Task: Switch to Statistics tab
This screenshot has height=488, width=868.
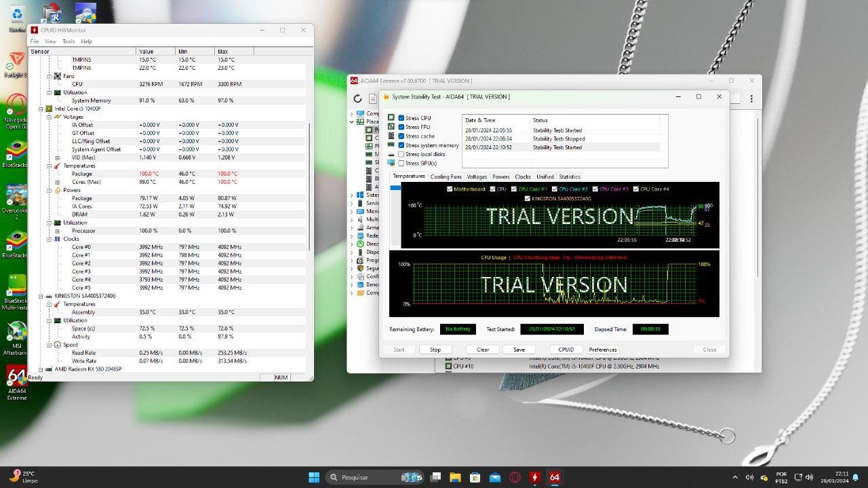Action: coord(570,176)
